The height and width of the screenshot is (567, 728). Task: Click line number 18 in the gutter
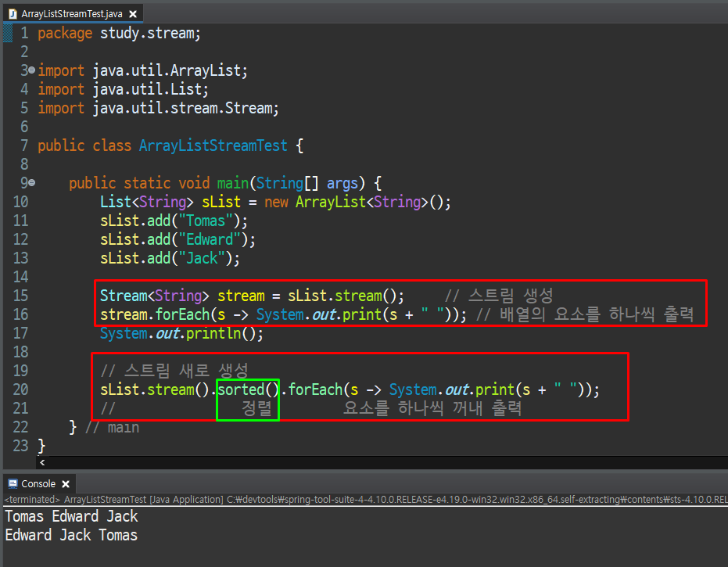pyautogui.click(x=21, y=352)
